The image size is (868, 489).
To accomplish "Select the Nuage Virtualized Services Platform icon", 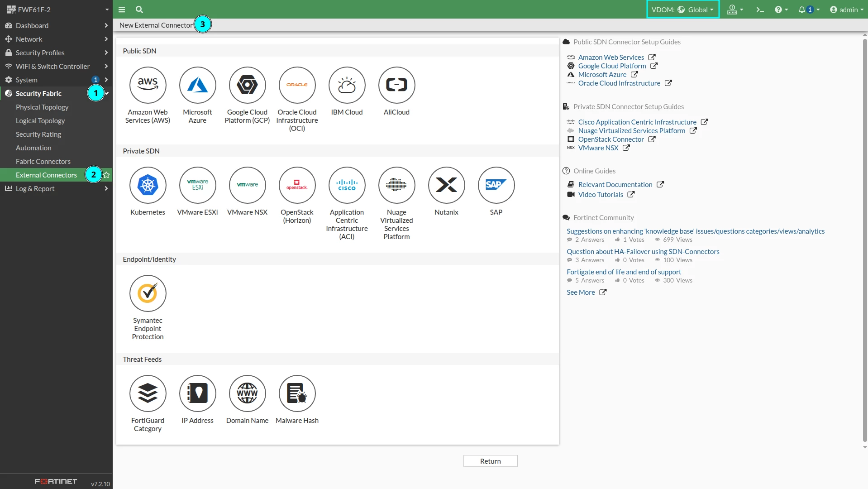I will pos(396,185).
